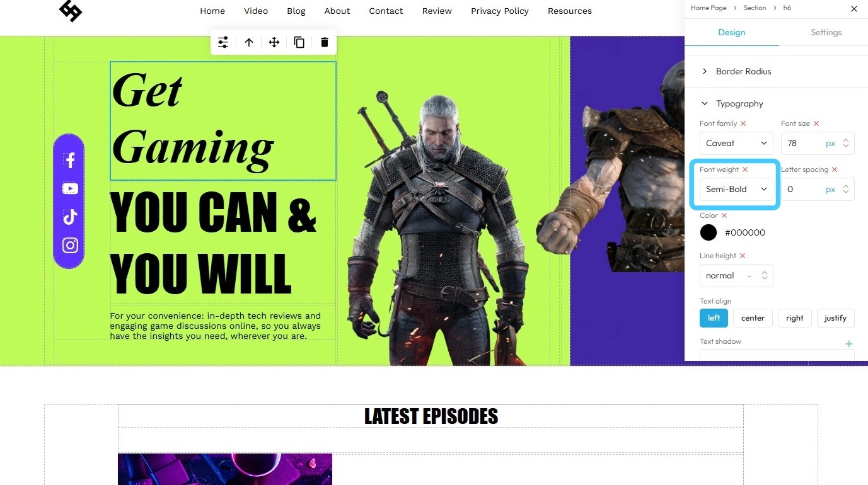Open the Font weight dropdown showing Semi-Bold
Screen dimensions: 868x485
(736, 189)
